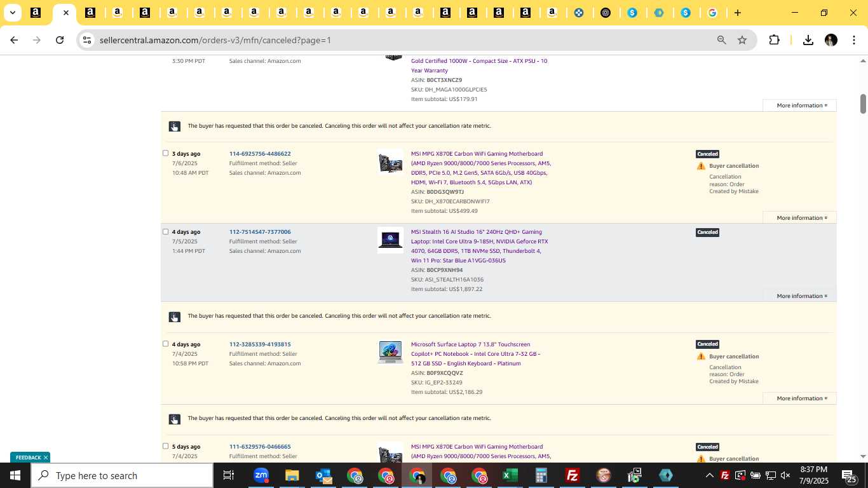
Task: Expand the tab search dropdown
Action: click(x=12, y=13)
